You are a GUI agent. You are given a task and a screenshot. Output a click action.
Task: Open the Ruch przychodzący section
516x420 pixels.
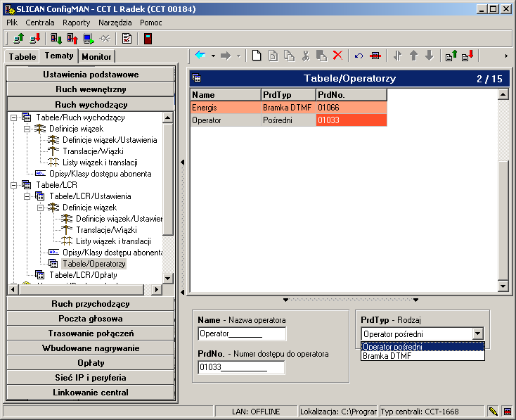(91, 304)
